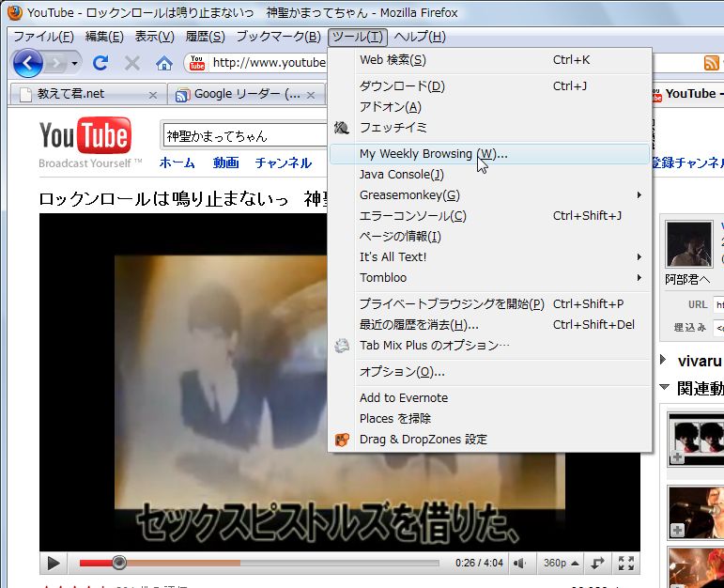The width and height of the screenshot is (724, 588).
Task: Open ダウンロード(D) from Tools menu
Action: [489, 85]
